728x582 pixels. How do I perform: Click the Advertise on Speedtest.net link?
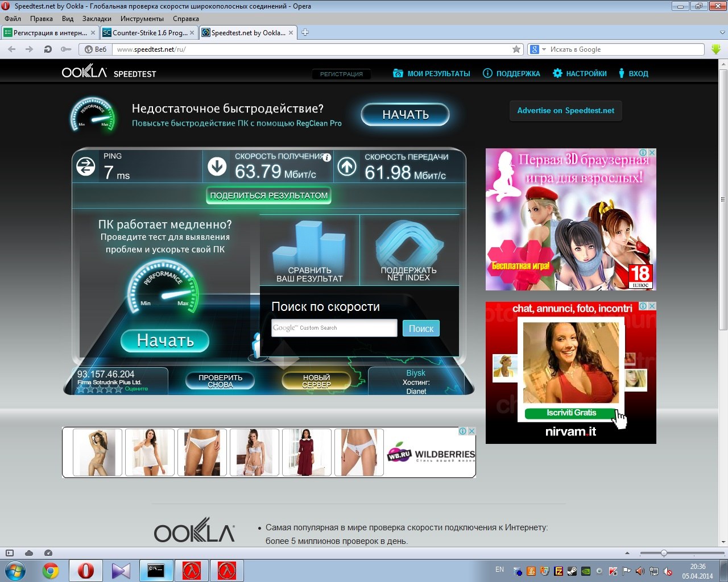(566, 111)
